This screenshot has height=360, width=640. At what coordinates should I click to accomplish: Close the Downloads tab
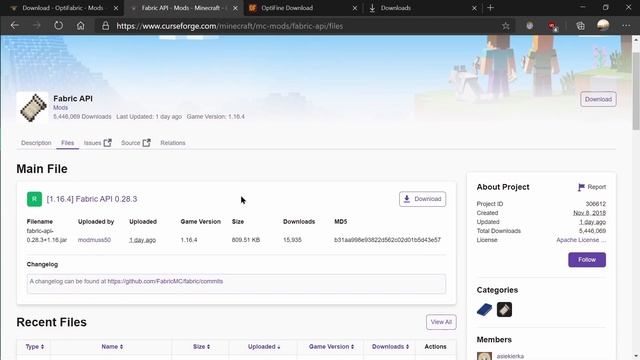click(474, 8)
